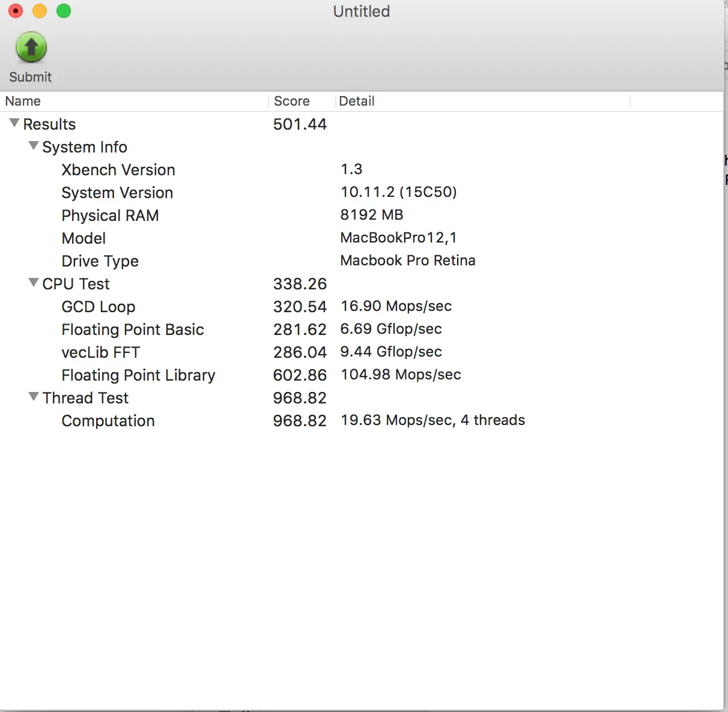The height and width of the screenshot is (712, 728).
Task: Select the Computation row
Action: tap(108, 421)
